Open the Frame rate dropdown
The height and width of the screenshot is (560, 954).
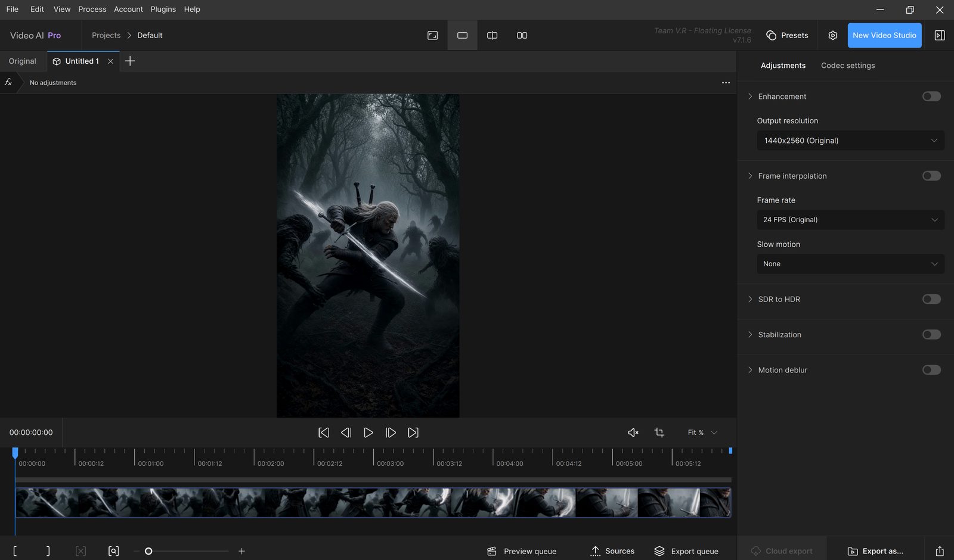click(x=850, y=220)
